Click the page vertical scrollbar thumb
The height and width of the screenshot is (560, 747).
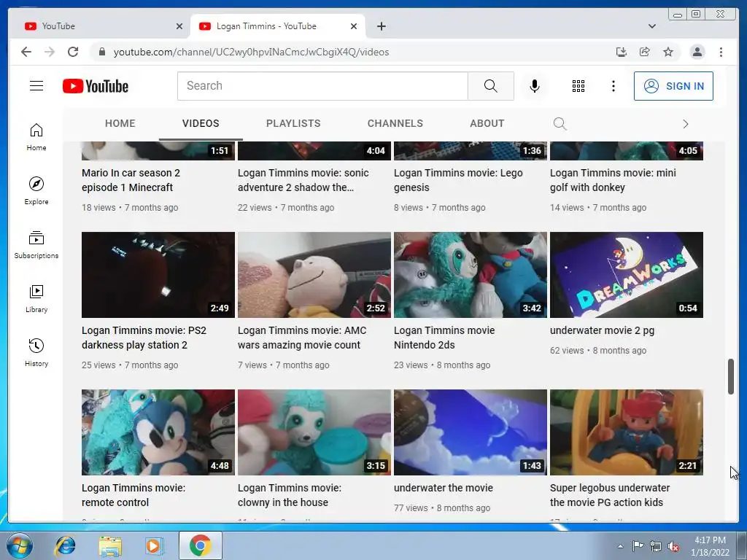731,377
